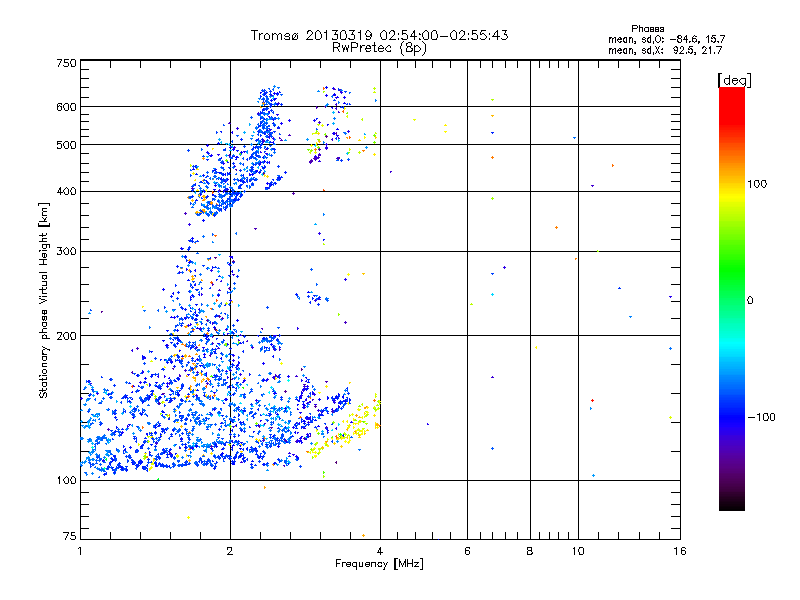This screenshot has width=800, height=600.
Task: Click the 'Frequency [MHz]' axis title
Action: pos(379,564)
